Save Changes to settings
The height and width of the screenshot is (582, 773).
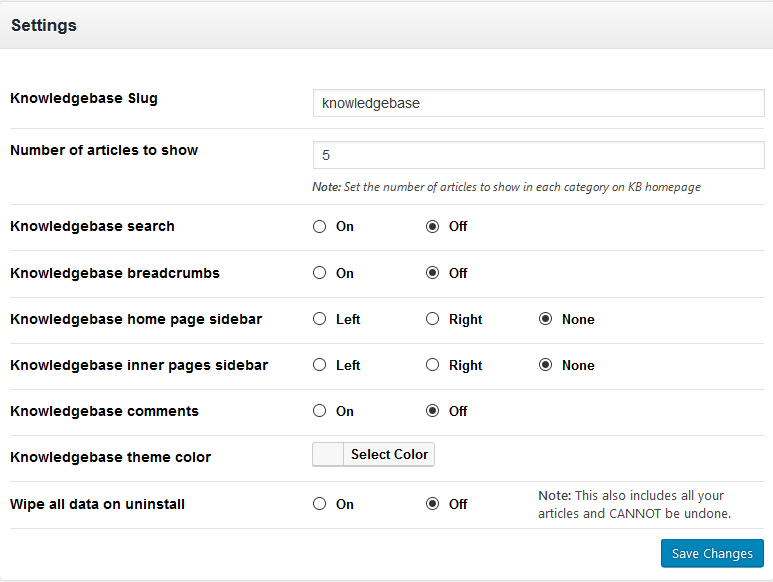tap(712, 553)
